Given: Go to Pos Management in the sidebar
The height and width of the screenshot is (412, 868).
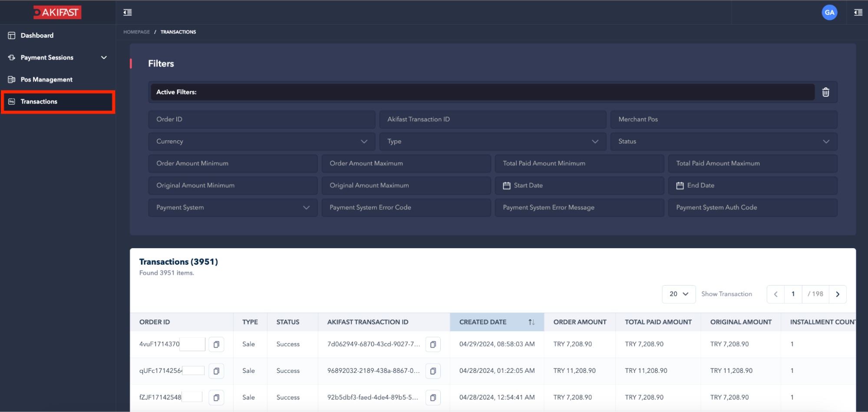Looking at the screenshot, I should [x=46, y=80].
